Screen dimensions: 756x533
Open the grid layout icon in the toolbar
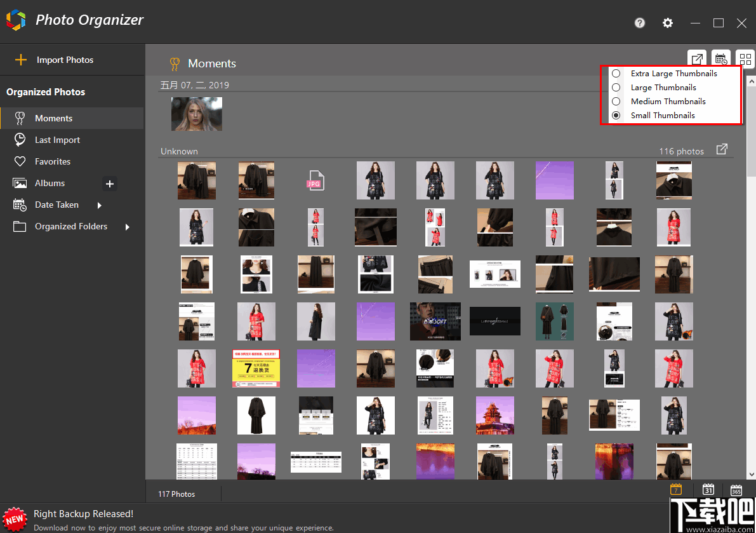(x=745, y=58)
